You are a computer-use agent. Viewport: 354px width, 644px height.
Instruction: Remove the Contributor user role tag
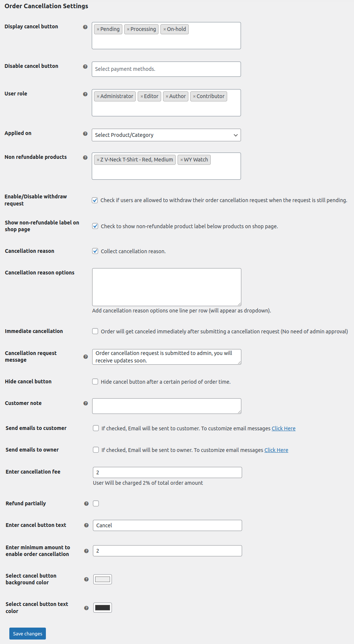(195, 96)
